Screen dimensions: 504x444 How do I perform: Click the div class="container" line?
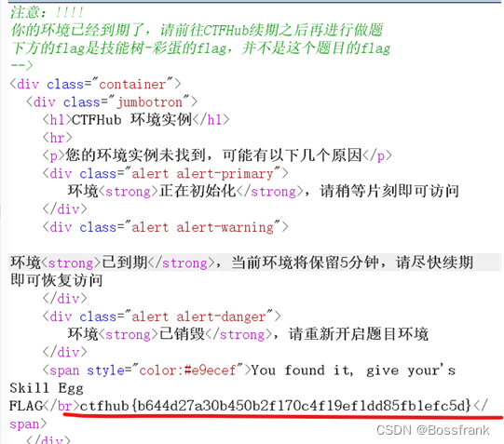click(x=95, y=84)
